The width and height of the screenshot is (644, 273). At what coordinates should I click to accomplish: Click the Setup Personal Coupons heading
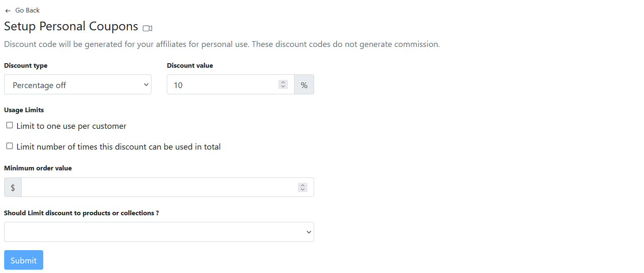pyautogui.click(x=71, y=27)
